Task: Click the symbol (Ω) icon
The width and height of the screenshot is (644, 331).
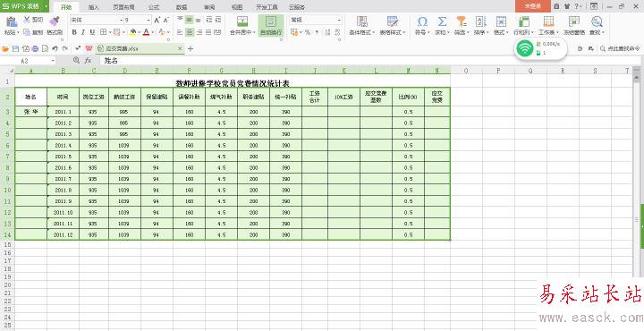Action: pyautogui.click(x=422, y=21)
